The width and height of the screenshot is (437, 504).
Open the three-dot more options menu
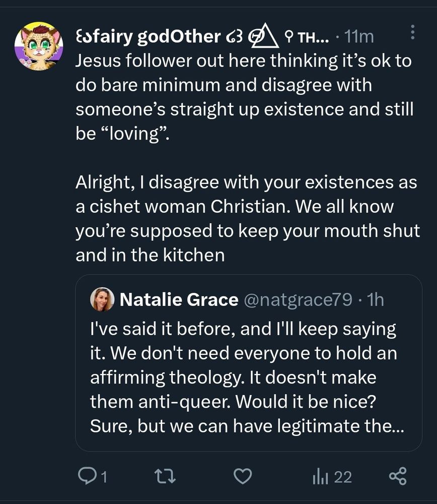(x=413, y=32)
